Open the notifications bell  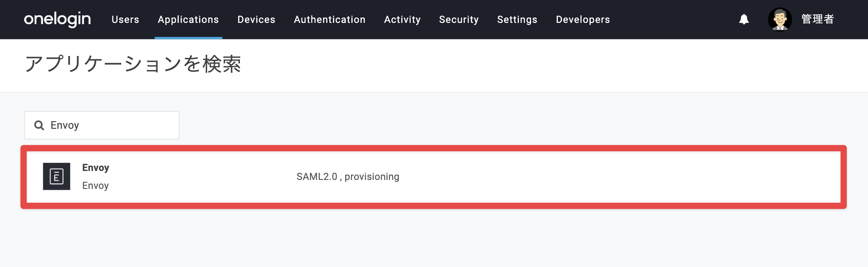744,19
